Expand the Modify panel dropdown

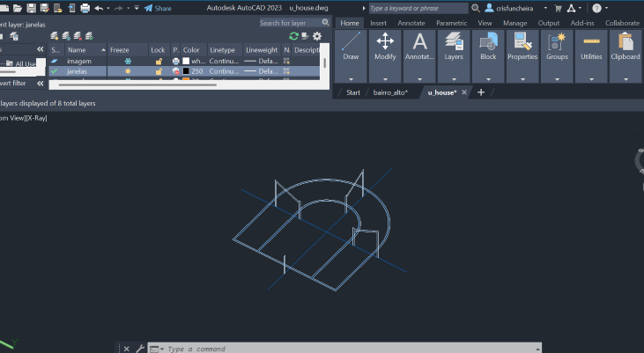click(x=385, y=79)
